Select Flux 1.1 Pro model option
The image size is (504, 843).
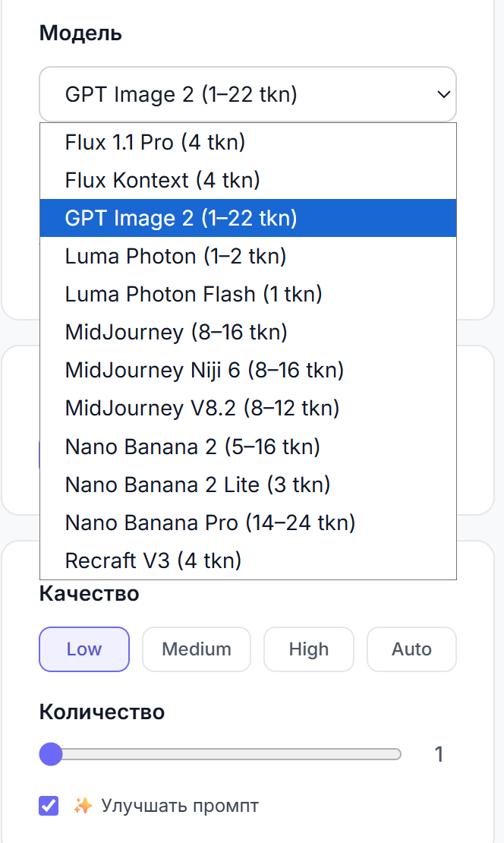click(248, 143)
